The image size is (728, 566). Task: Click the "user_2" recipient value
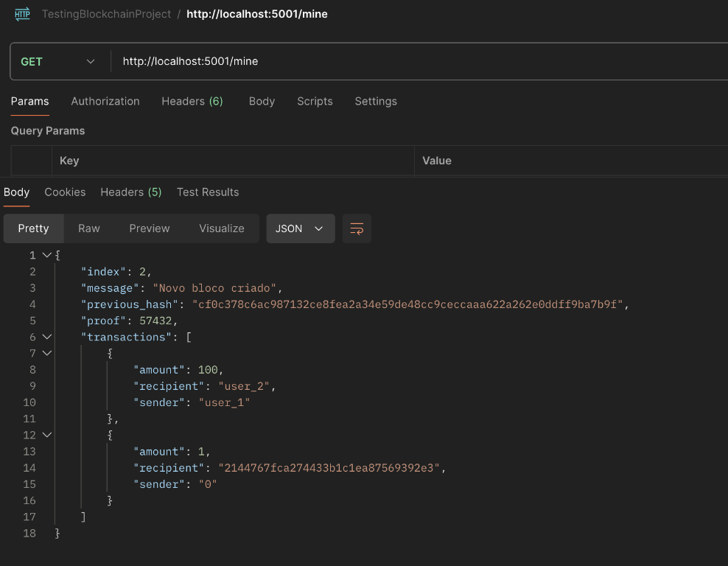[x=244, y=386]
